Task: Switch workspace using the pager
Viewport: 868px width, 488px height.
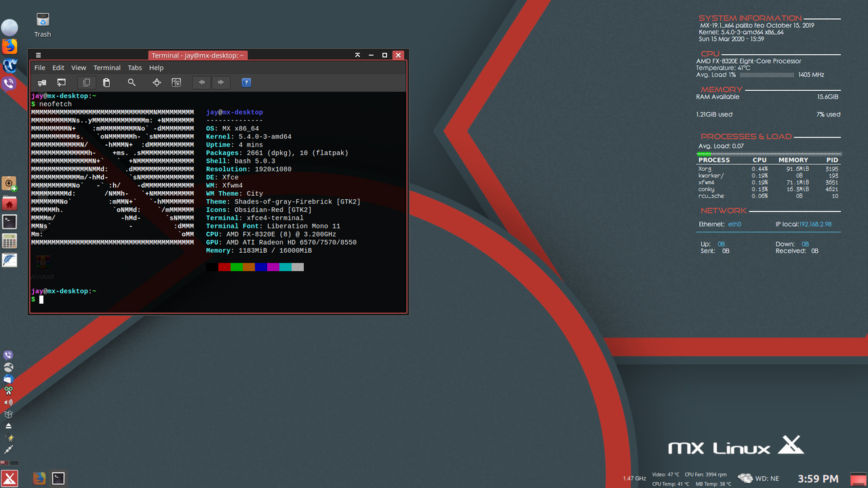Action: point(9,462)
